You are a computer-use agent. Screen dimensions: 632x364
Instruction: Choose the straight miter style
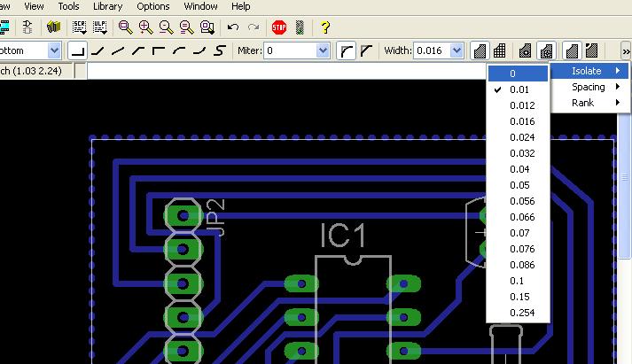pos(366,50)
